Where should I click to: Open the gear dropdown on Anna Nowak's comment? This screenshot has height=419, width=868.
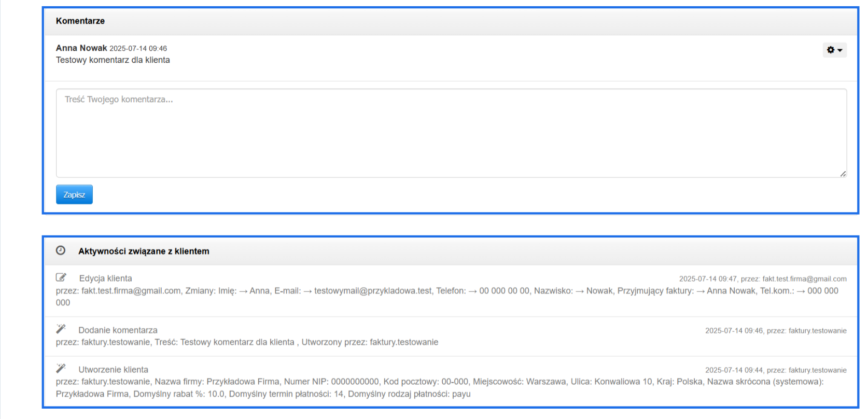pos(834,50)
